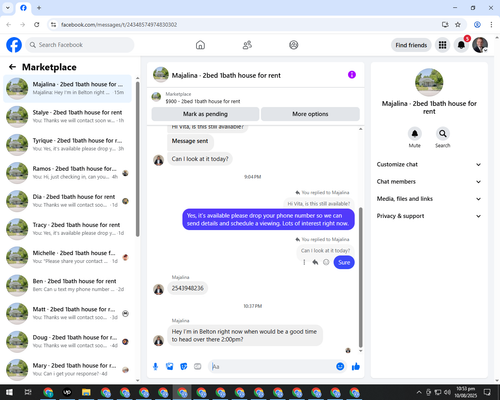Screen dimensions: 500x400
Task: Open Dia conversation in the list
Action: [67, 201]
